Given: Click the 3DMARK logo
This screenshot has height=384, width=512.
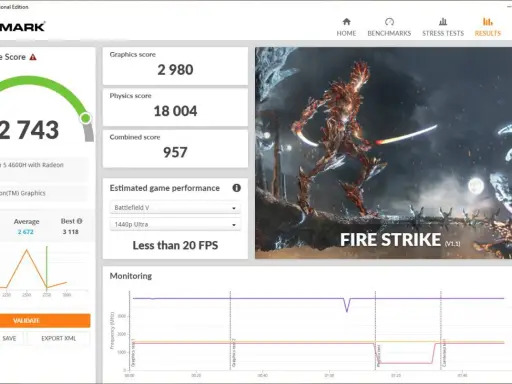Looking at the screenshot, I should [22, 27].
